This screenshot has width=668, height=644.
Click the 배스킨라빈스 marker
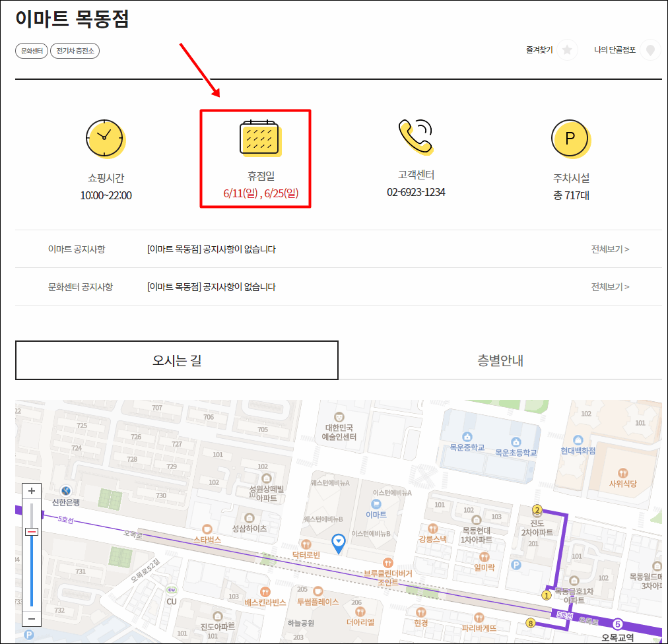[x=265, y=592]
